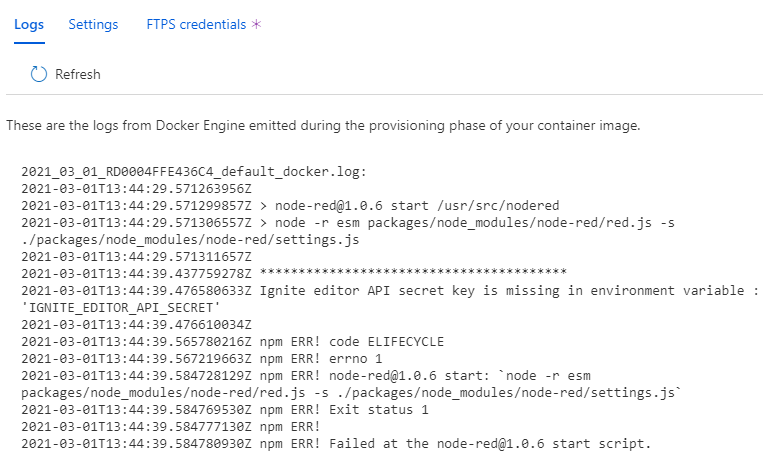763x454 pixels.
Task: Click the 'Failed at the node-red@1.0.6 start script' line
Action: pyautogui.click(x=336, y=444)
